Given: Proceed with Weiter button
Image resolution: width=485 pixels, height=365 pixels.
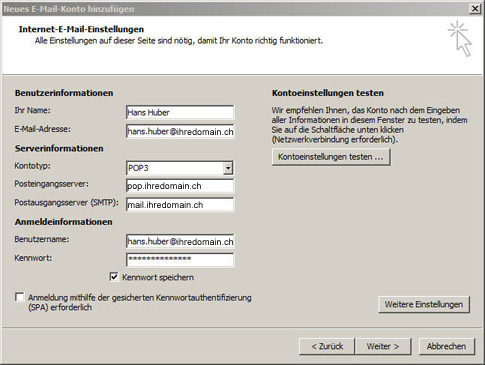Looking at the screenshot, I should tap(383, 347).
